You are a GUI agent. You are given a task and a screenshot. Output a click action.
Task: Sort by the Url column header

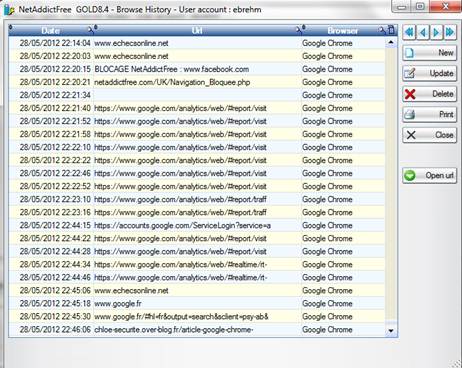[x=197, y=31]
